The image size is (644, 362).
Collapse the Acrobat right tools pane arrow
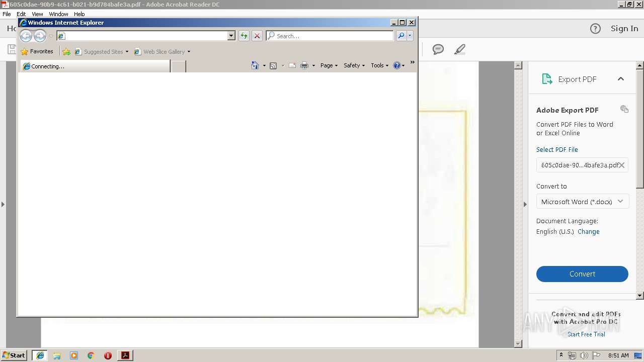525,204
